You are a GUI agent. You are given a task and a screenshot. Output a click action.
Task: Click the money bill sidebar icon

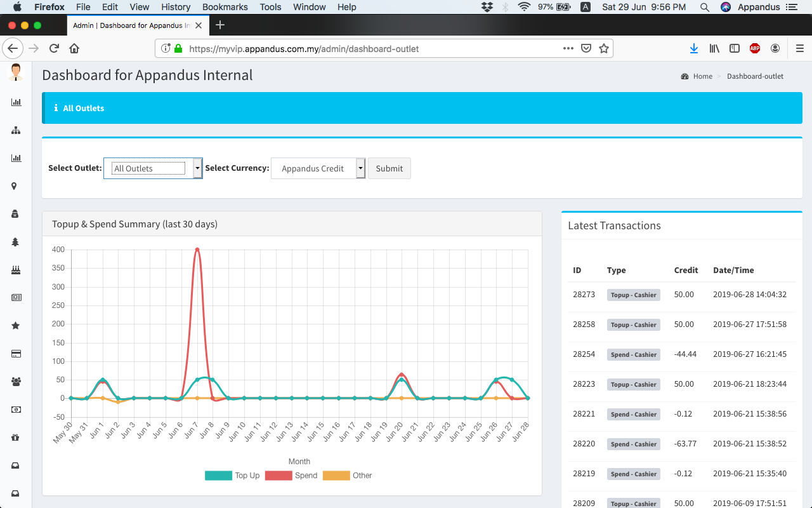(16, 410)
